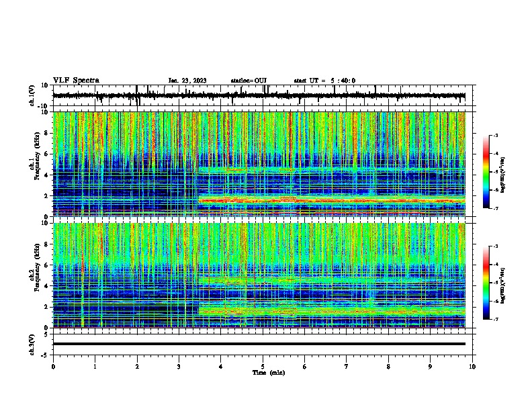Click the "-7" label on ch.1 colorbar
The width and height of the screenshot is (532, 411).
coord(495,208)
